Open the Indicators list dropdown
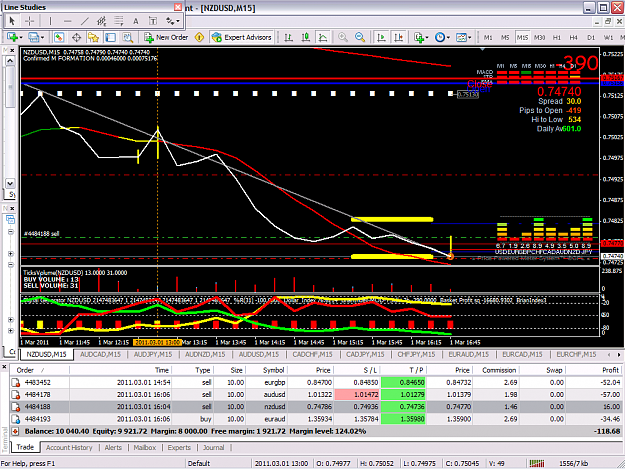625x469 pixels. point(421,37)
